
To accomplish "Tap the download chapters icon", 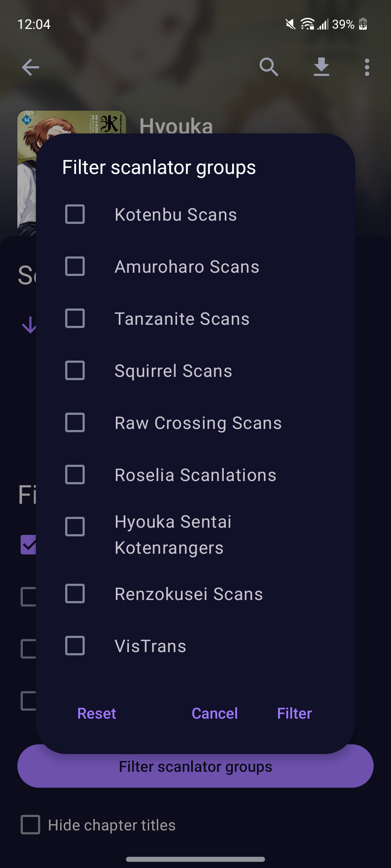I will pos(321,67).
